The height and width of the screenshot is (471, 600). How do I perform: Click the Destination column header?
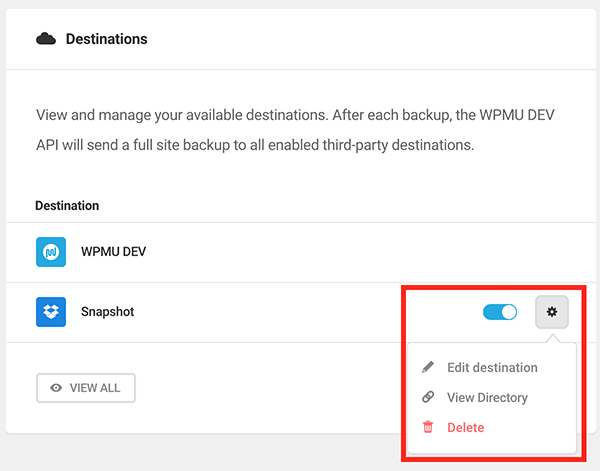pyautogui.click(x=67, y=205)
